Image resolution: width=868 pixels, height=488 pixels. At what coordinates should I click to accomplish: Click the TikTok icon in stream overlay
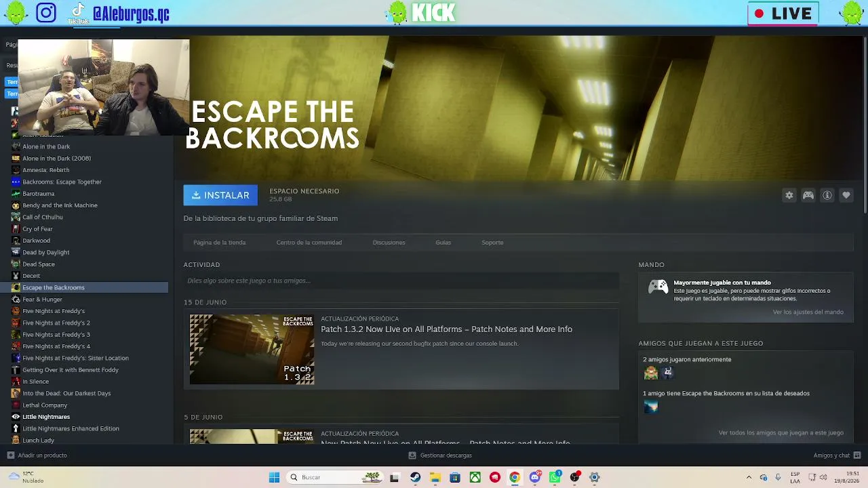click(79, 13)
